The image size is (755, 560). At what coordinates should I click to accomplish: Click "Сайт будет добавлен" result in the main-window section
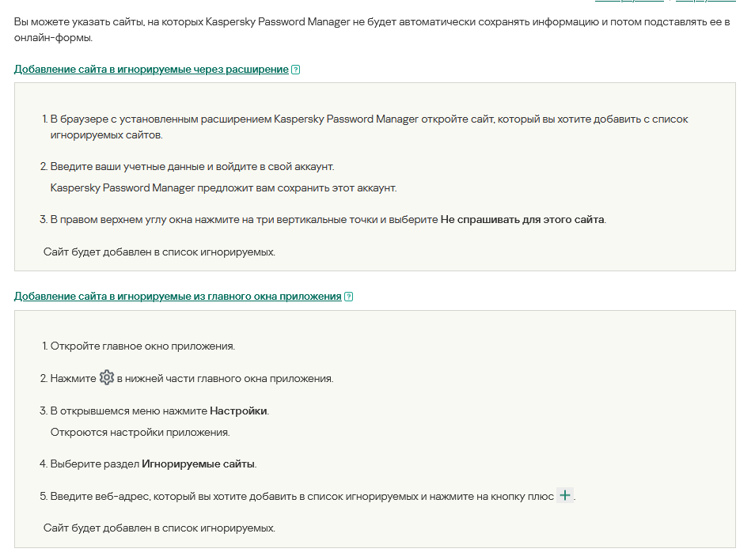point(159,528)
